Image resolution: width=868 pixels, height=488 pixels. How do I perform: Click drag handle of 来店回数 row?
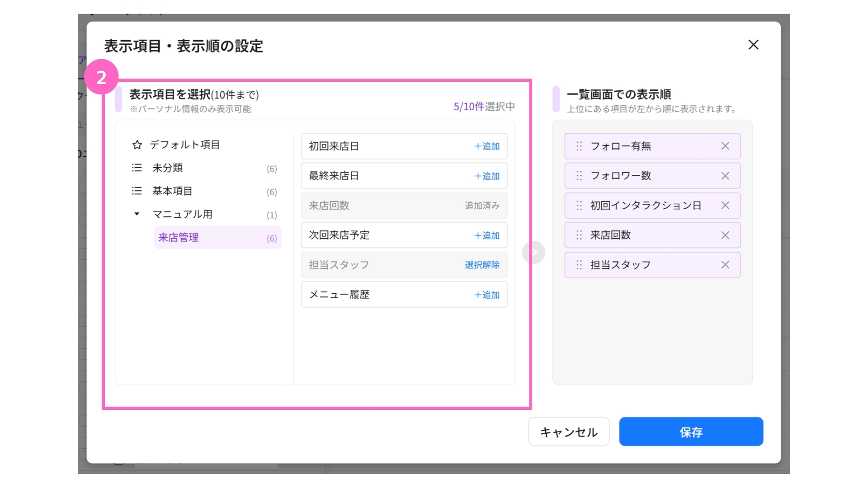pos(579,235)
